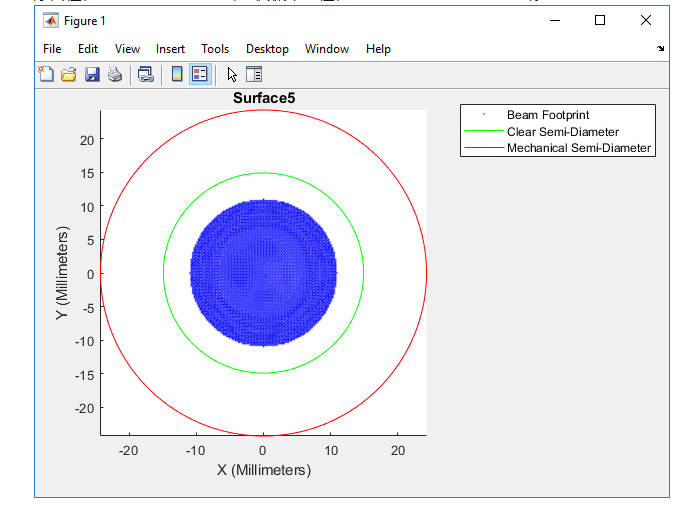Screen dimensions: 685x506
Task: Save the figure with the floppy disk icon
Action: tap(92, 74)
